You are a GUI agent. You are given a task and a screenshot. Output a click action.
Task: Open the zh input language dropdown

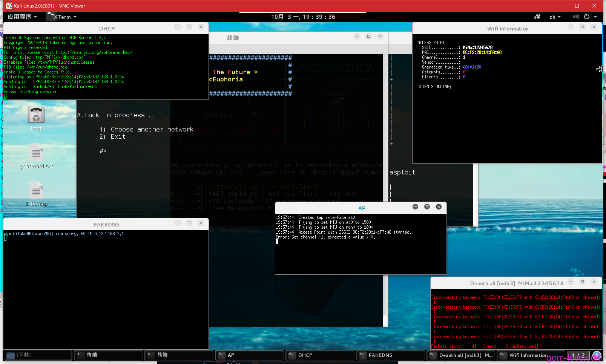(x=555, y=17)
